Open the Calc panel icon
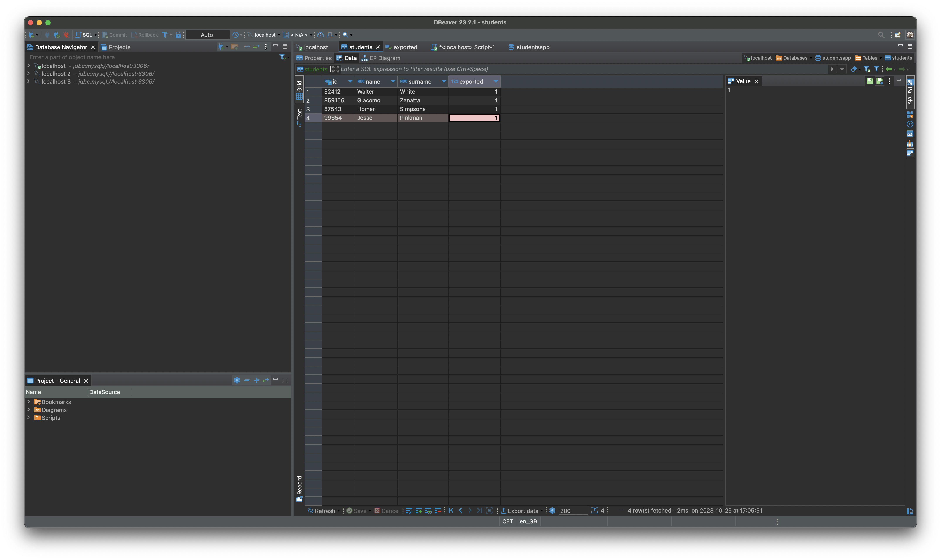The width and height of the screenshot is (941, 560). 910,114
